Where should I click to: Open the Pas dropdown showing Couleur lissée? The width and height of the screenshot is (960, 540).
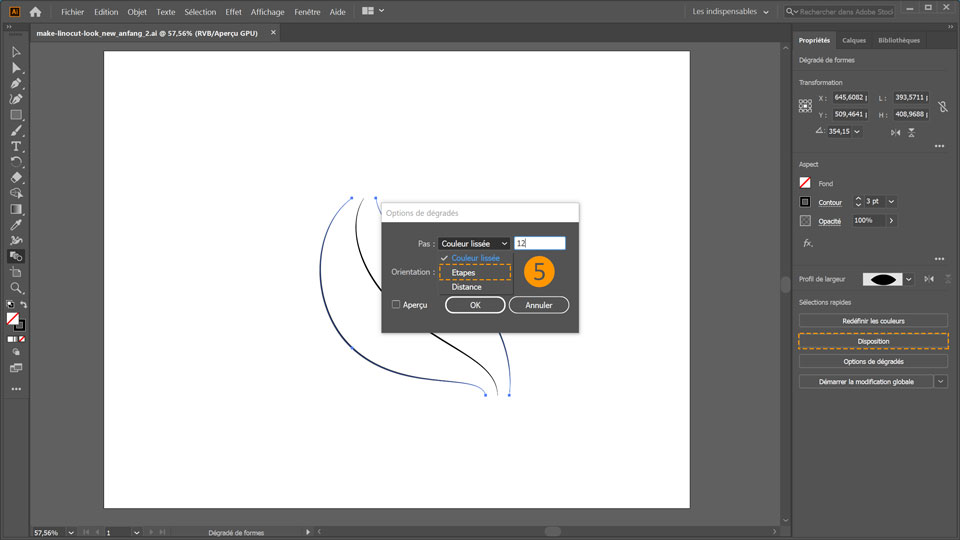[x=474, y=244]
